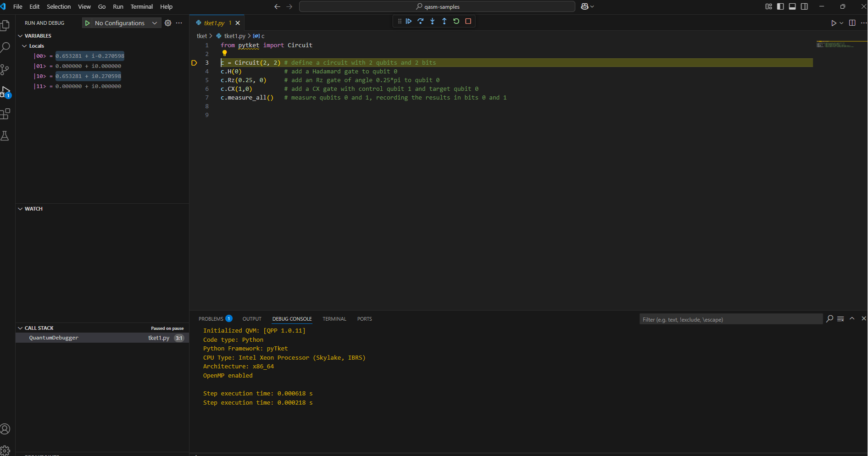Screen dimensions: 868x456
Task: Open editor more actions menu
Action: click(864, 23)
